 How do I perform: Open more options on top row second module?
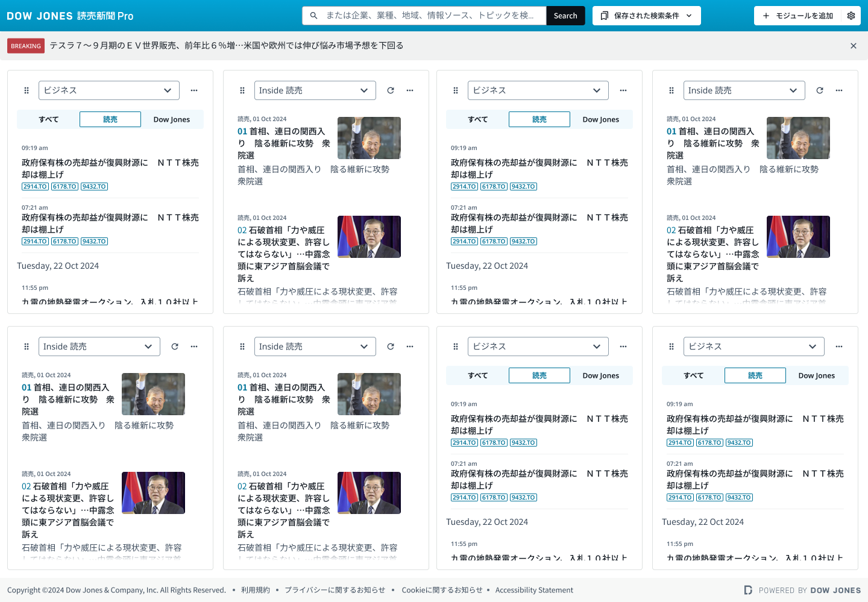(x=410, y=90)
